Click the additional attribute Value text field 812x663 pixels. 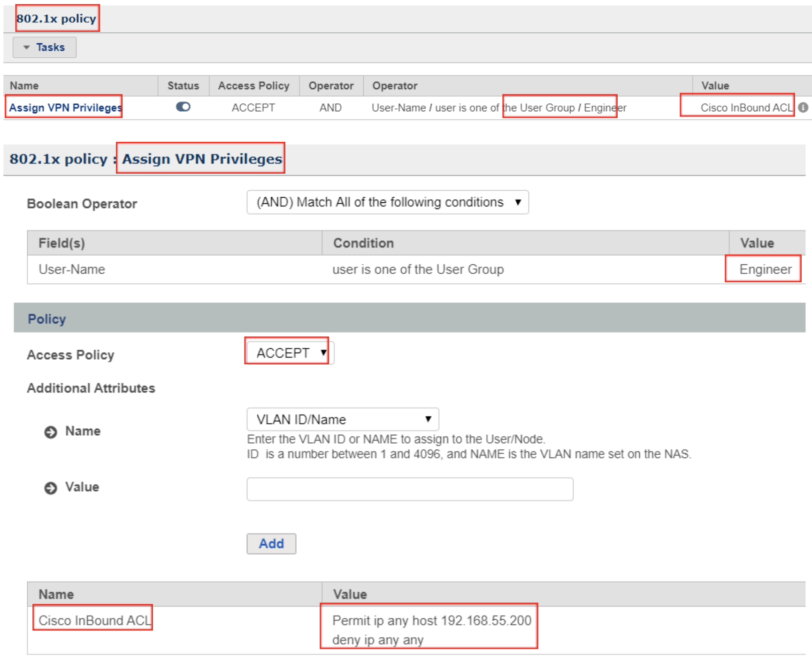(409, 489)
